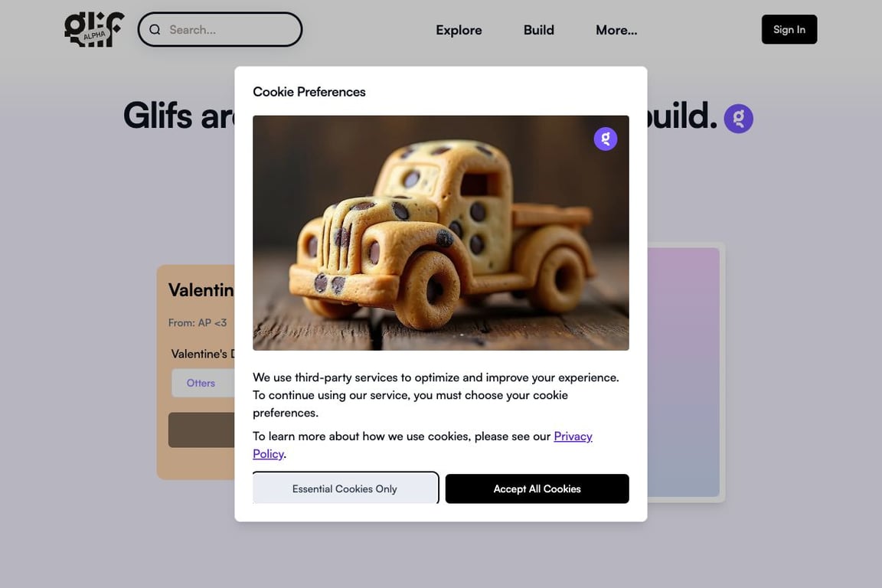The image size is (882, 588).
Task: Click the cookie truck image
Action: click(x=440, y=233)
